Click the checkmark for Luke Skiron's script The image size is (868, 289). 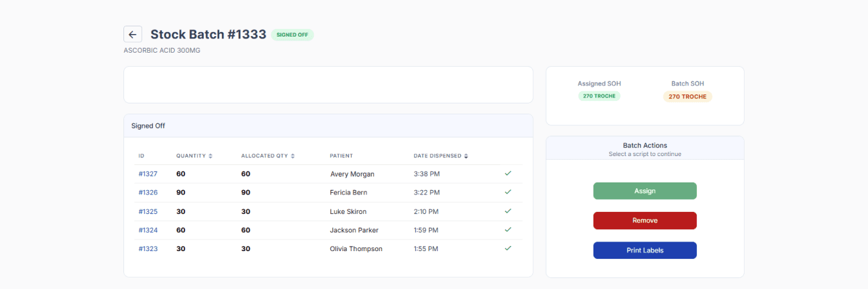(508, 211)
